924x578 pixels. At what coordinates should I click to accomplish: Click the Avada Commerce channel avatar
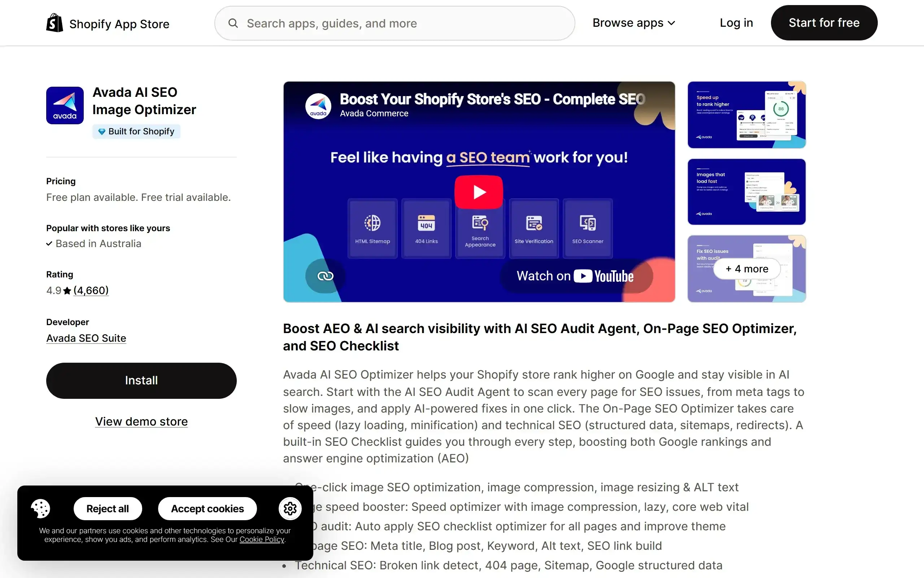tap(318, 106)
